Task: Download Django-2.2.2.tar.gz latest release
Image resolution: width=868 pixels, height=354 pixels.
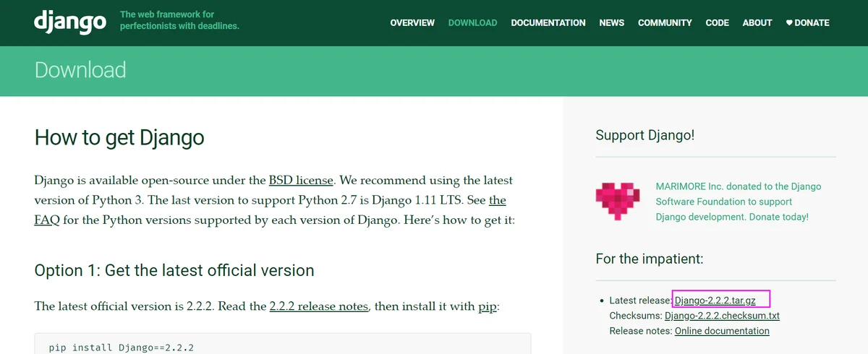Action: point(715,300)
